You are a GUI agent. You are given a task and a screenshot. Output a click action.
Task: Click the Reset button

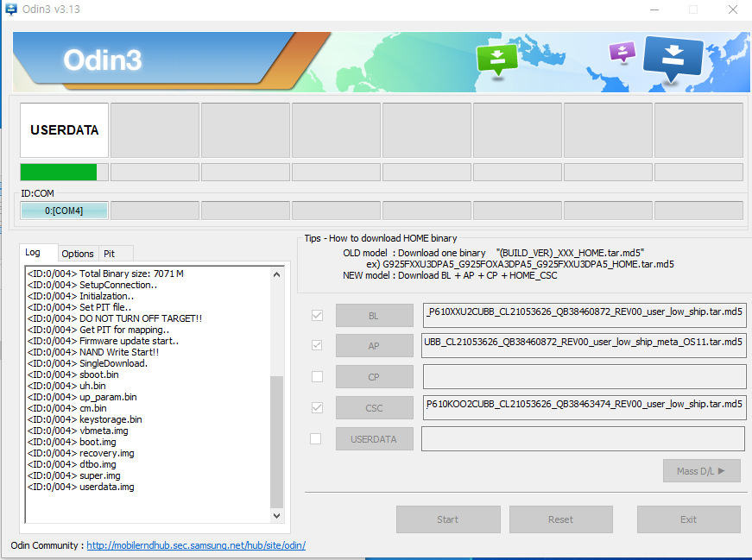(x=560, y=519)
